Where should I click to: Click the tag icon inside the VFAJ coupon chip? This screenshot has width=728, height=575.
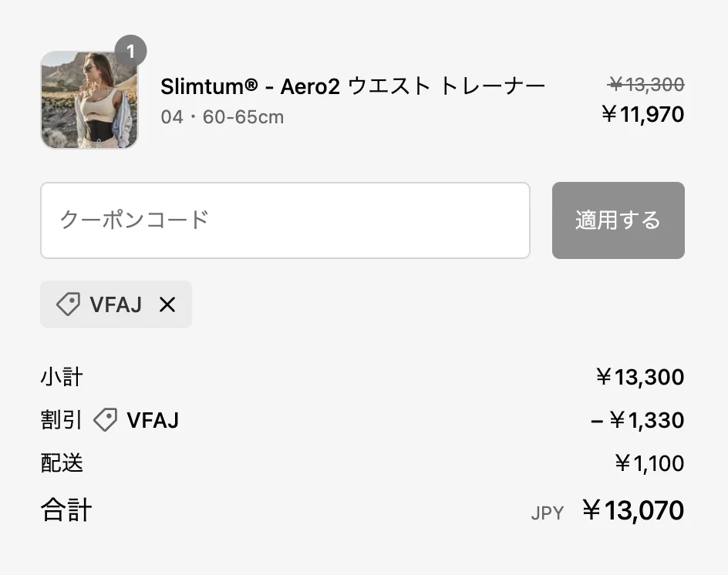68,304
